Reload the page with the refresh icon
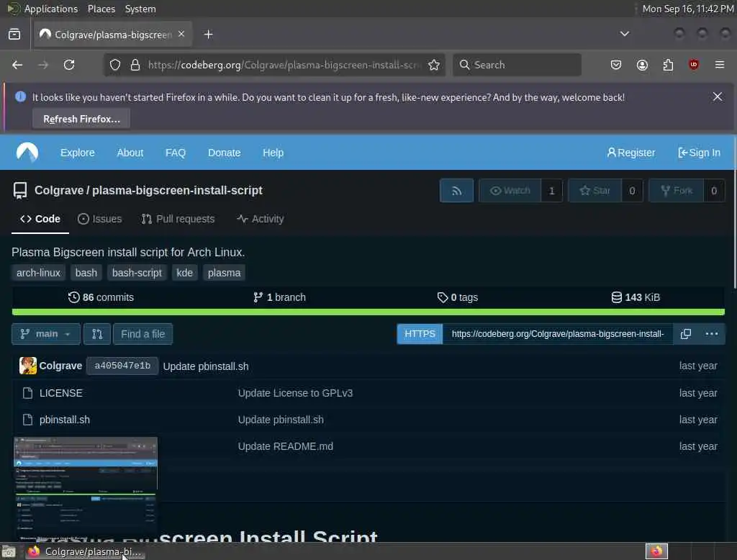This screenshot has height=560, width=737. tap(69, 65)
